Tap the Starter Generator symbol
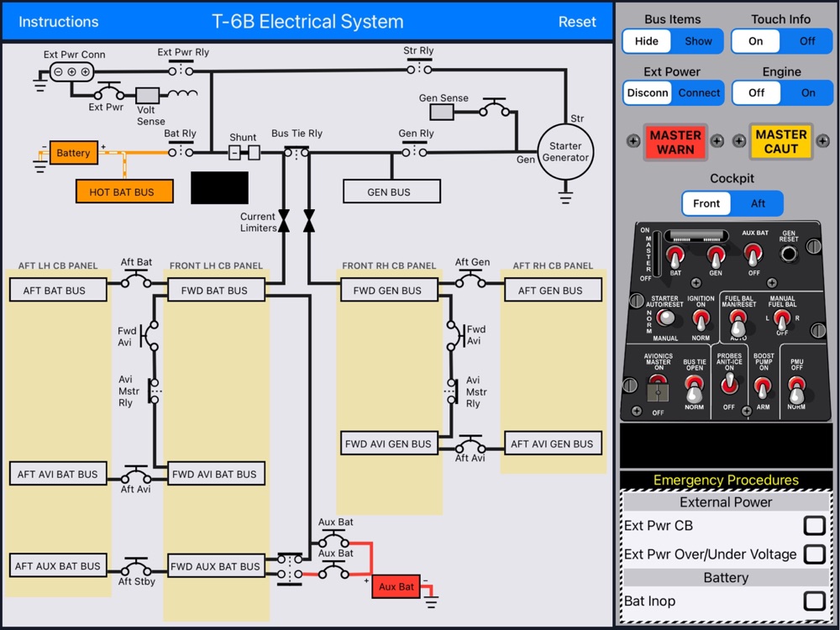Viewport: 840px width, 630px height. (565, 152)
